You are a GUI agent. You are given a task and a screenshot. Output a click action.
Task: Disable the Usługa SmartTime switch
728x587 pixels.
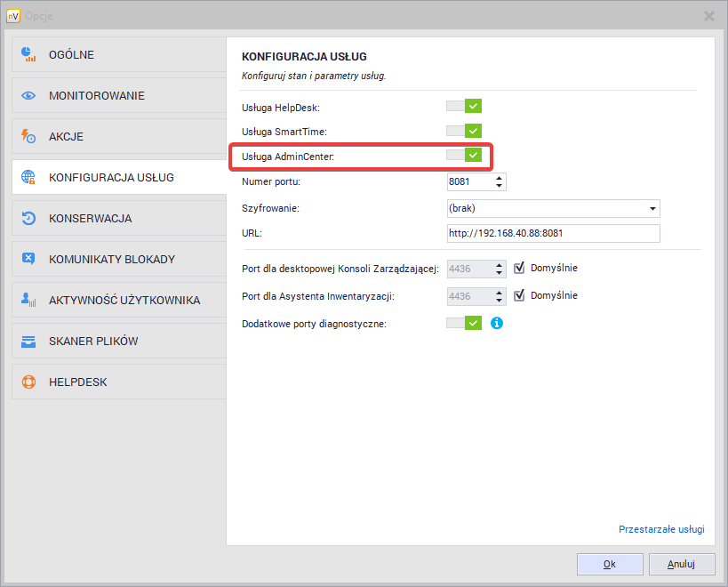click(x=464, y=132)
